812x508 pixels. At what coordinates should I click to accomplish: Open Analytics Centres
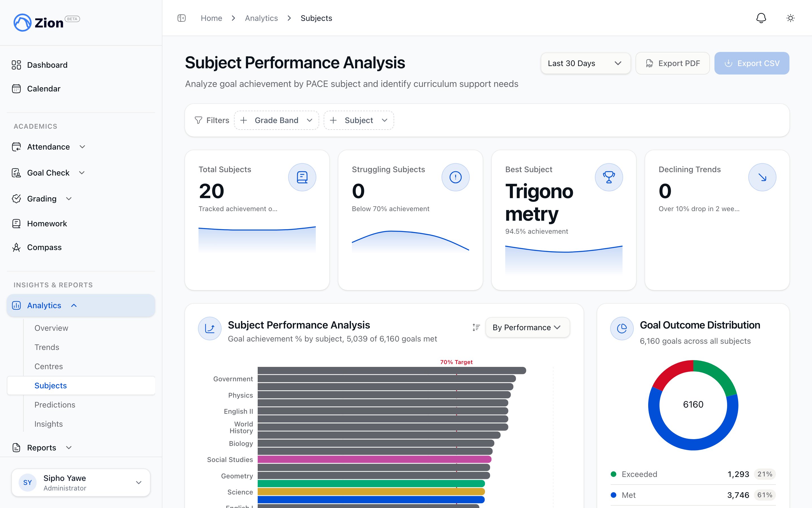tap(49, 366)
